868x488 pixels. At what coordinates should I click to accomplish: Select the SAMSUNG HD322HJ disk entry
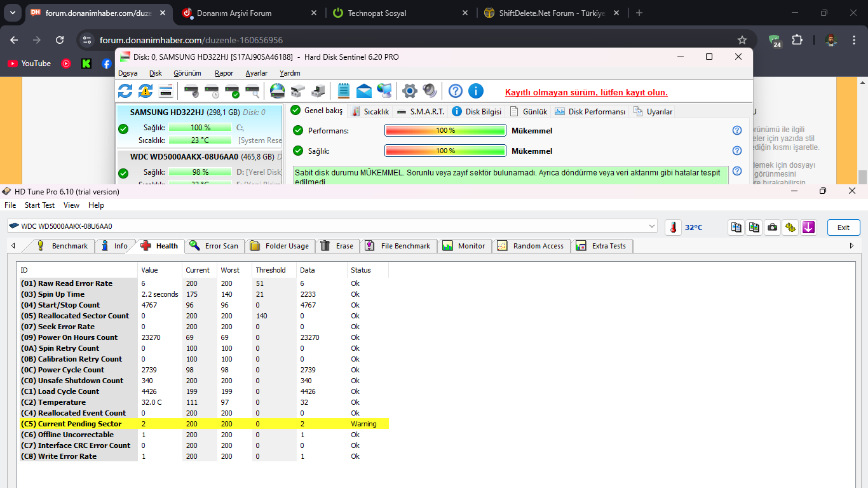point(200,126)
